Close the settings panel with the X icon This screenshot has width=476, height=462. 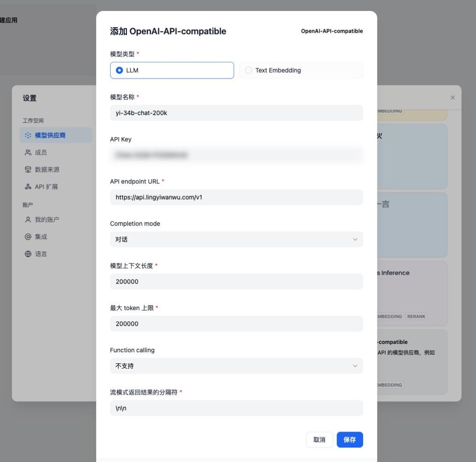[x=453, y=97]
